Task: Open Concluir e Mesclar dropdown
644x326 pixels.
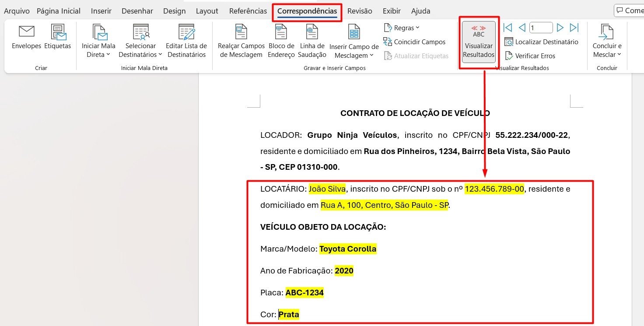Action: coord(607,42)
